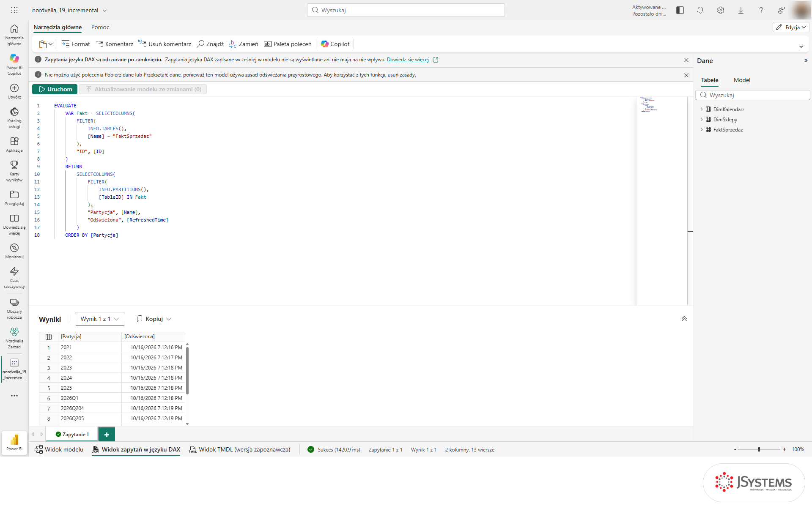Viewport: 812px width, 509px height.
Task: Open Czas rzeczywisty real-time hub
Action: (14, 277)
